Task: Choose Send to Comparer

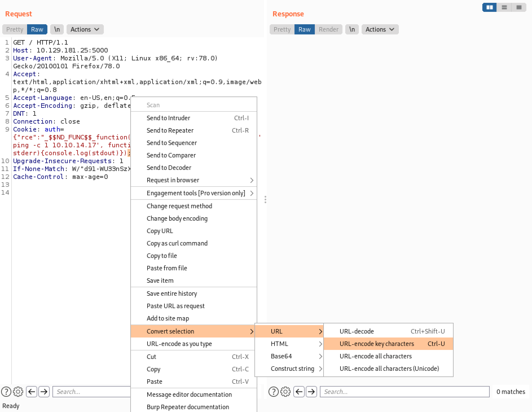Action: tap(194, 155)
